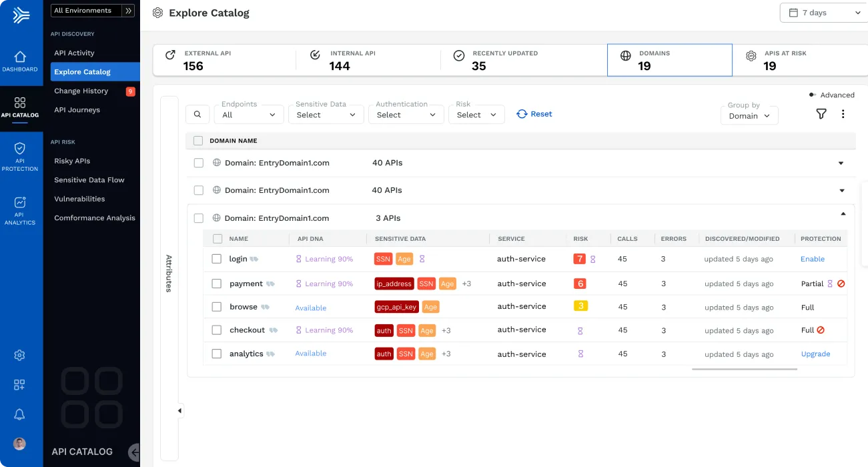Expand the first EntryDomain1.com row arrow
Viewport: 868px width, 467px height.
[x=841, y=163]
